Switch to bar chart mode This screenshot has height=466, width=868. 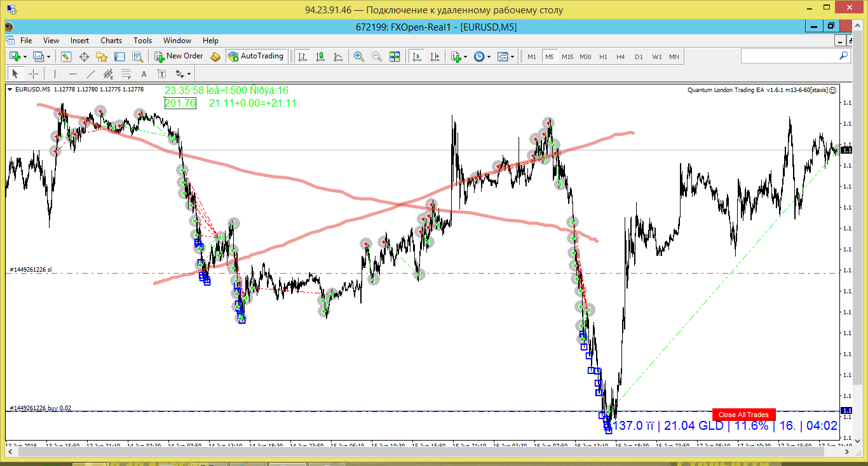point(302,57)
